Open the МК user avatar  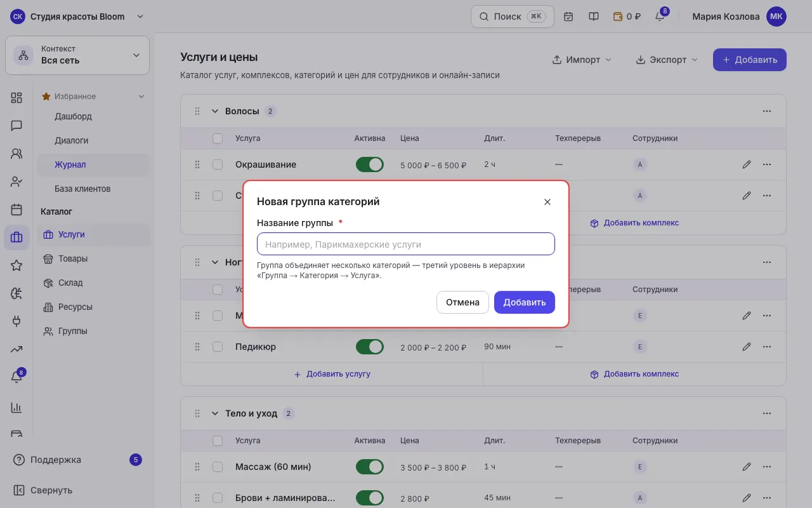776,17
